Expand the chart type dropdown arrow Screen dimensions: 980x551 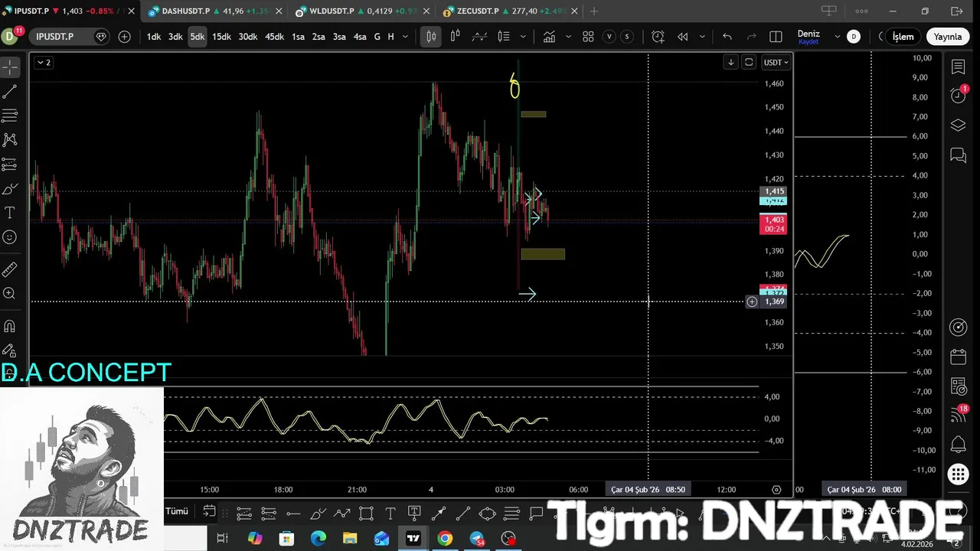(x=523, y=37)
